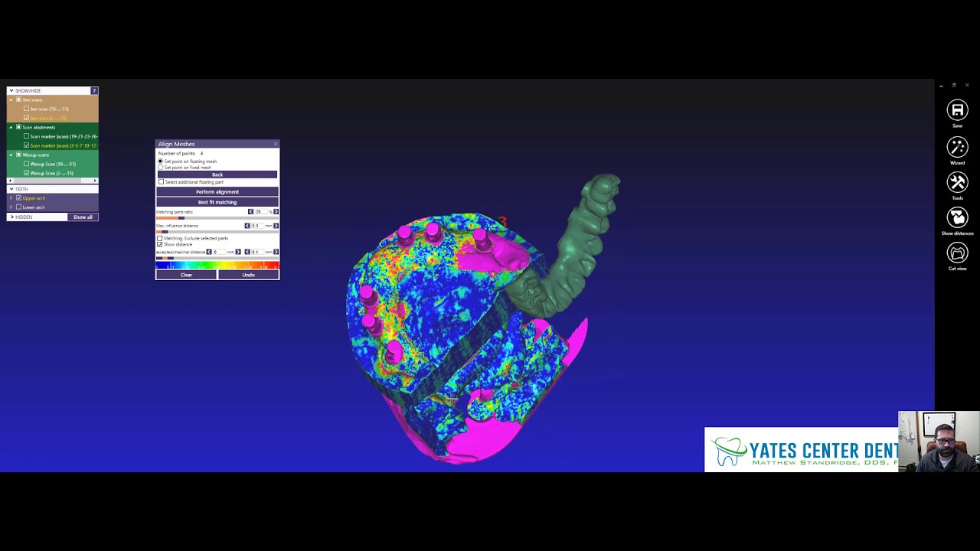980x551 pixels.
Task: Click the distance color scale bar
Action: (x=217, y=266)
